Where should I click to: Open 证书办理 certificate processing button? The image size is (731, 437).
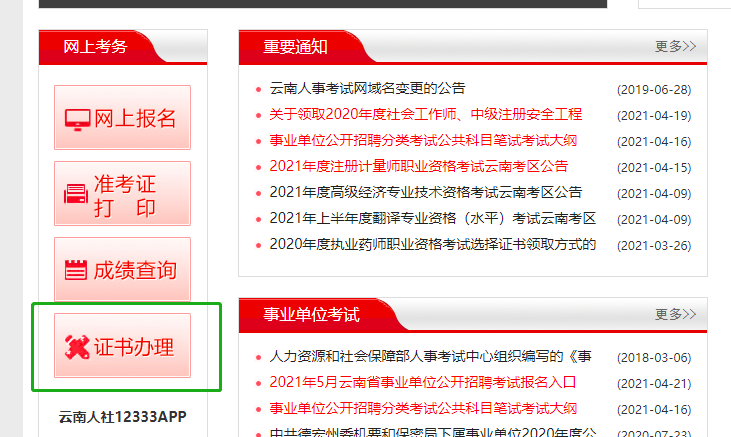coord(122,347)
